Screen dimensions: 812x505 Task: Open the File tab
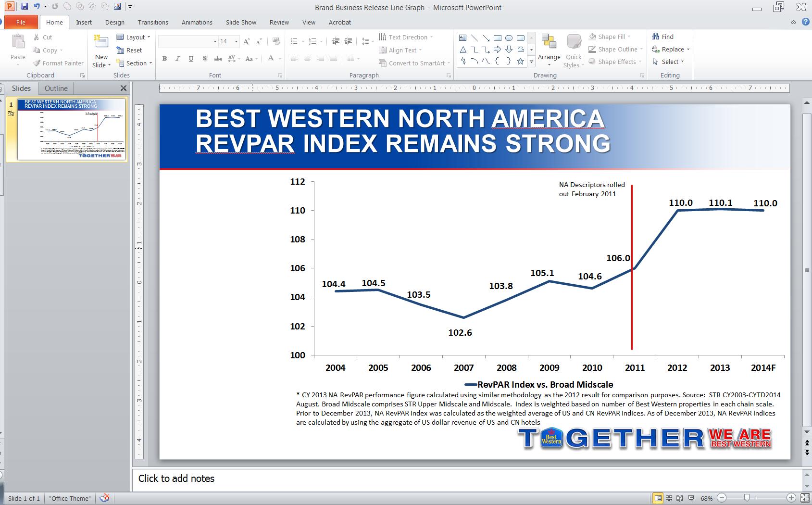[x=21, y=22]
